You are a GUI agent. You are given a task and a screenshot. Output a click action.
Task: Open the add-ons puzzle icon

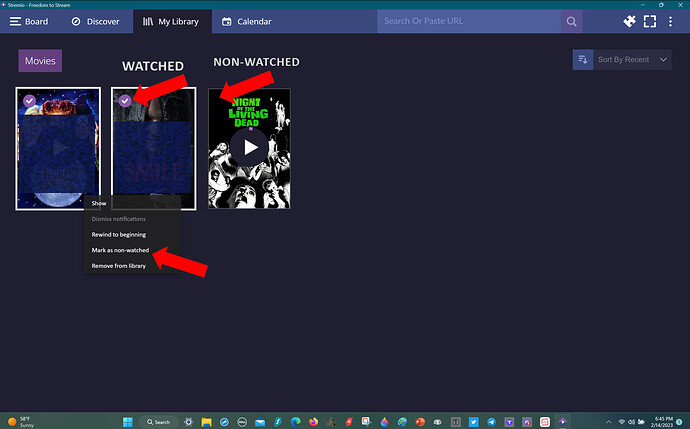[x=630, y=21]
